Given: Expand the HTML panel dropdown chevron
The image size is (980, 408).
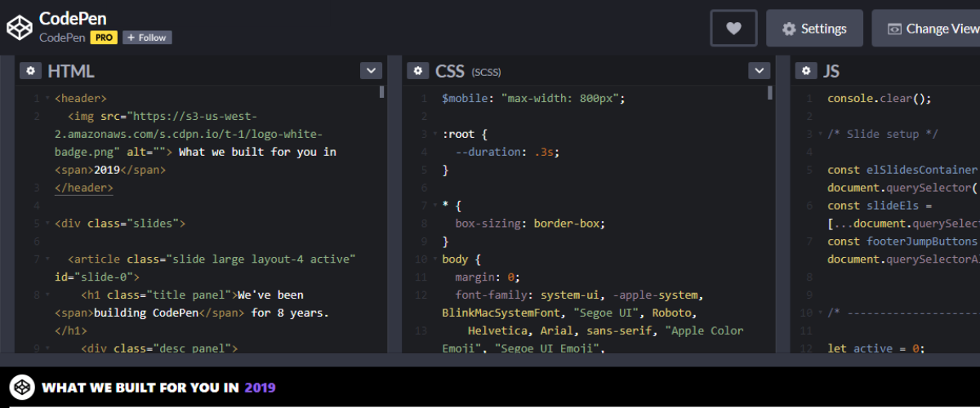Looking at the screenshot, I should tap(371, 71).
